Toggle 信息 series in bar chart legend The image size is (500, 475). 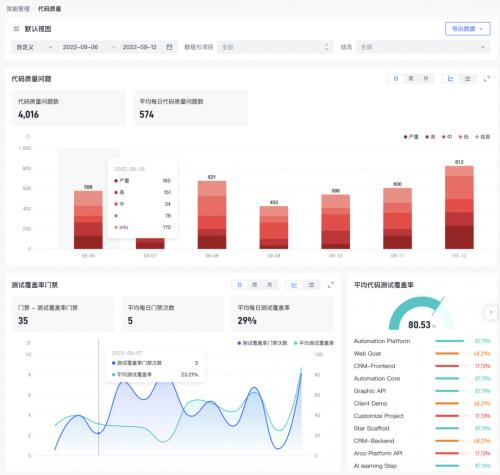[x=483, y=137]
